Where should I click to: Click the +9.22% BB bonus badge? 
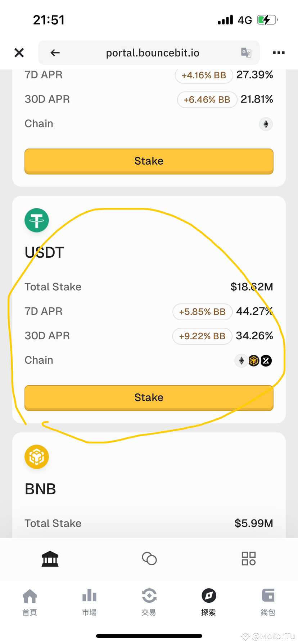pos(202,336)
